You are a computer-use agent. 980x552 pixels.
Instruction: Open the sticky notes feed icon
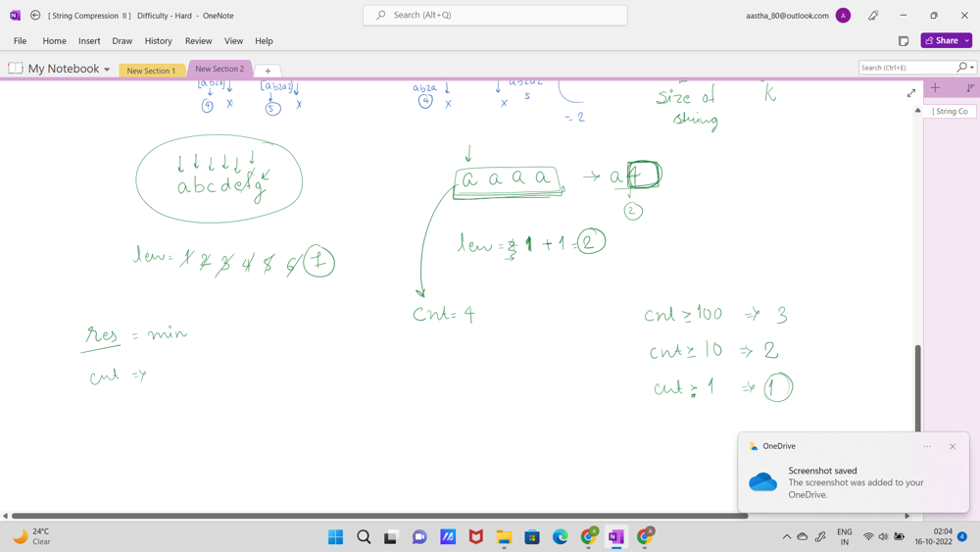click(x=904, y=41)
